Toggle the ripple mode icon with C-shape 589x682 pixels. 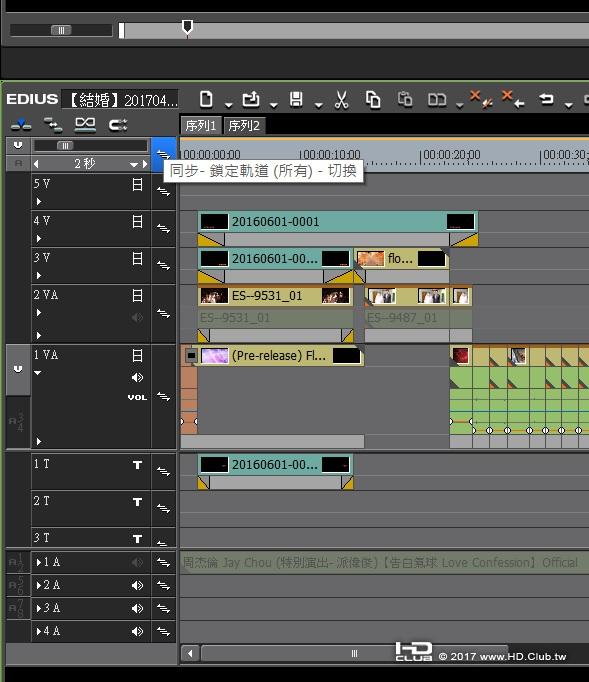[118, 125]
